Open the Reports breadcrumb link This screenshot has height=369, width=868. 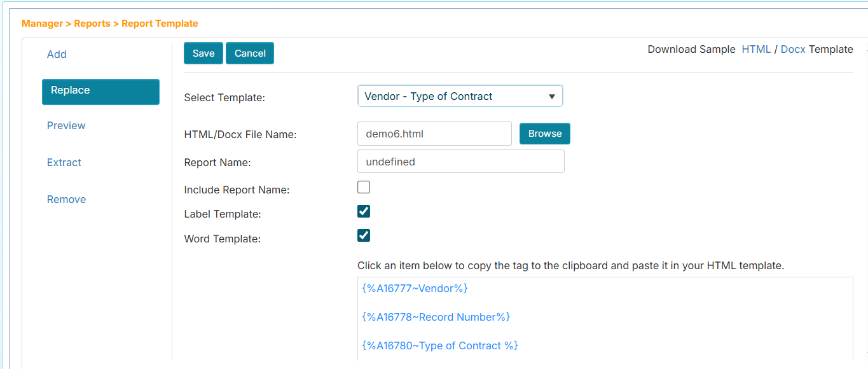(92, 23)
